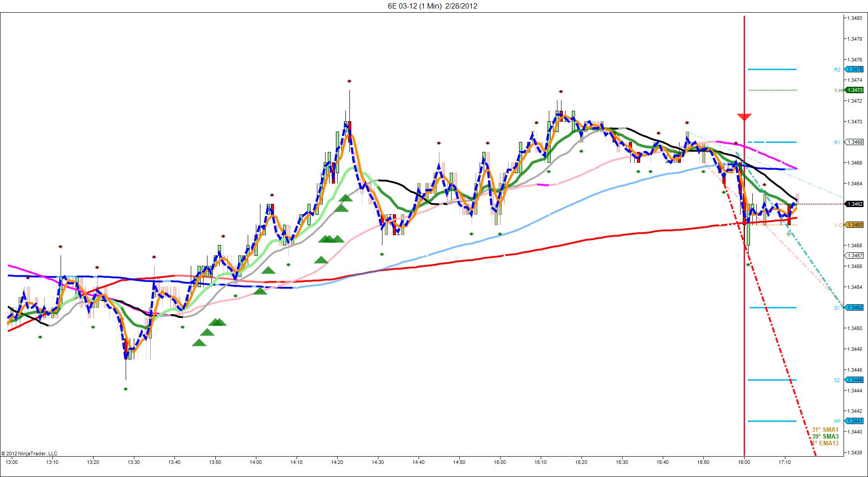Click the R2 price tag 1.3475

coord(854,69)
